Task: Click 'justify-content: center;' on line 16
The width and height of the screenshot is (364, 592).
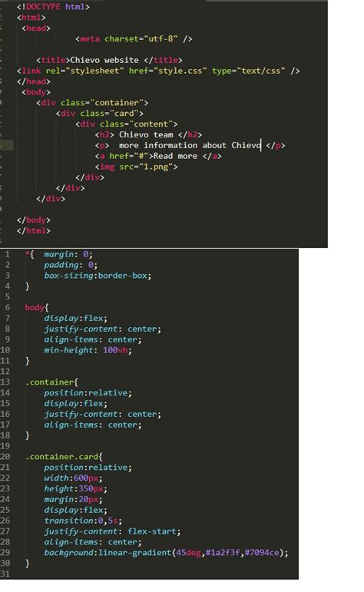Action: 102,414
